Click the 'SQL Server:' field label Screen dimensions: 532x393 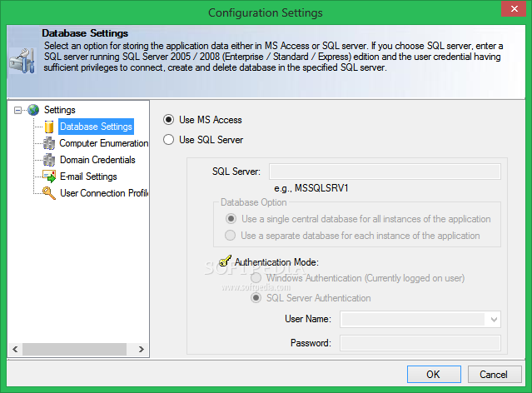click(x=236, y=172)
